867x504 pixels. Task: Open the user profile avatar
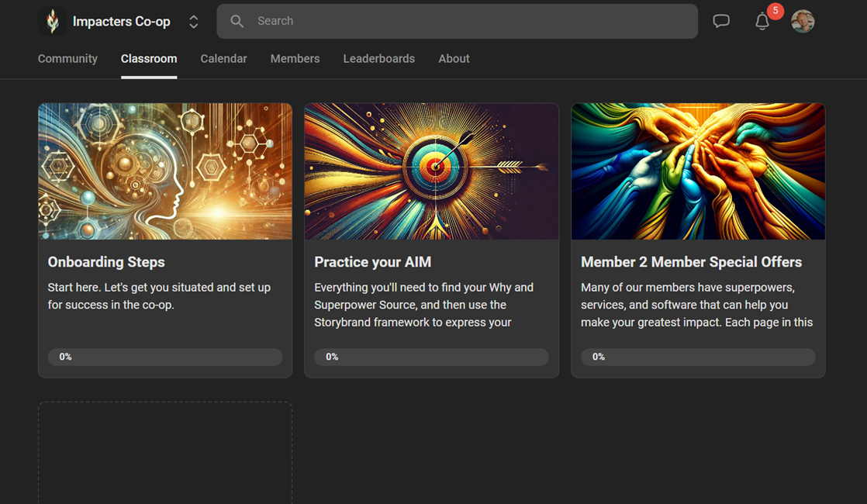point(803,22)
